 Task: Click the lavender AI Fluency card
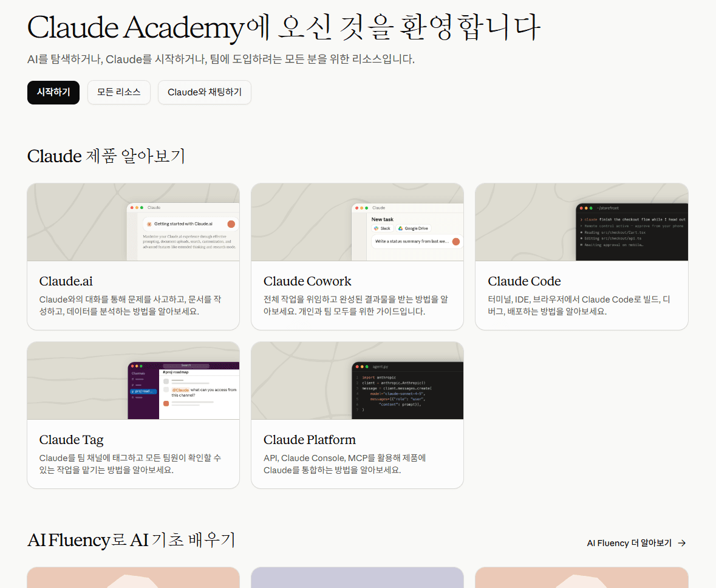(358, 578)
